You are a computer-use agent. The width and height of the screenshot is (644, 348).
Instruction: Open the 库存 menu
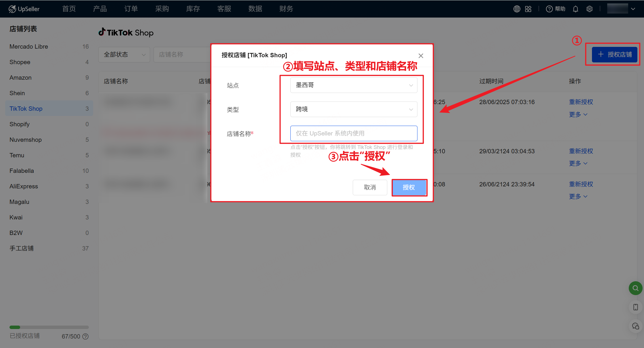[x=193, y=9]
